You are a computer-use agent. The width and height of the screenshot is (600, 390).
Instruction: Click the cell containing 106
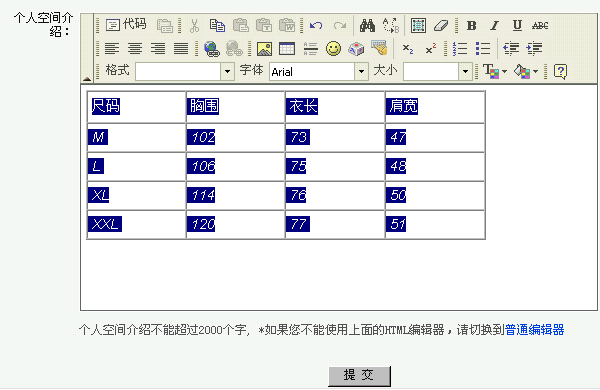235,166
